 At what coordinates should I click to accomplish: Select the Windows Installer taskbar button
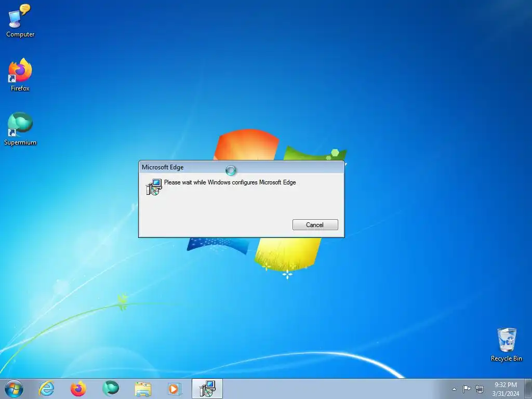(207, 389)
